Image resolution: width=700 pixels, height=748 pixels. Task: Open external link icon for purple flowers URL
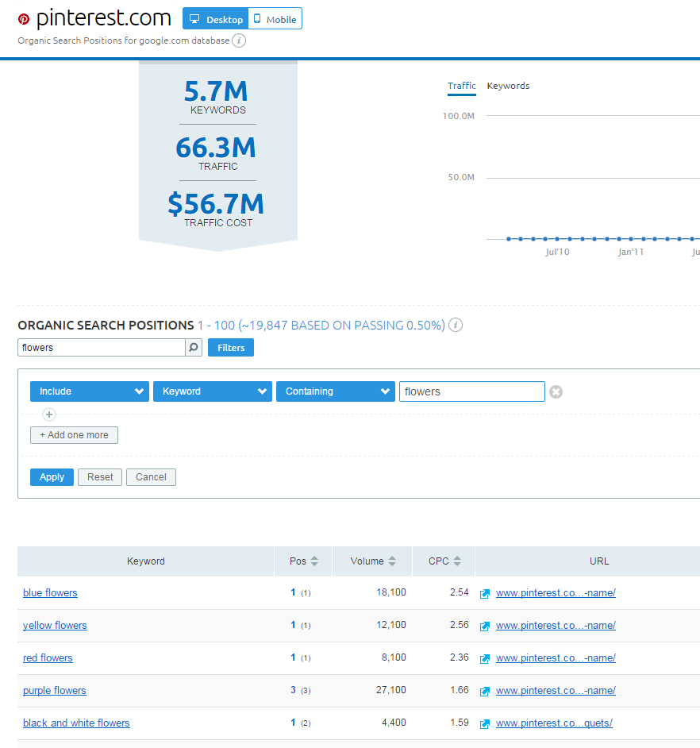point(485,691)
